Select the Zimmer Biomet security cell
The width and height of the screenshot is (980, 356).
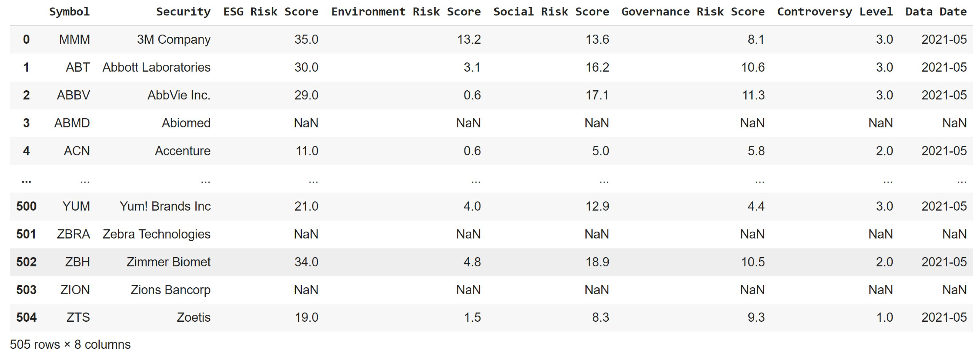point(168,262)
